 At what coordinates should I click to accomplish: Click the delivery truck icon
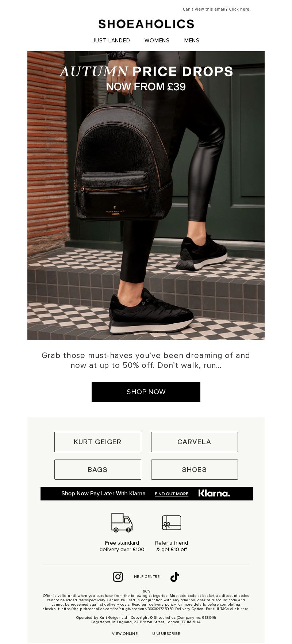click(x=122, y=522)
